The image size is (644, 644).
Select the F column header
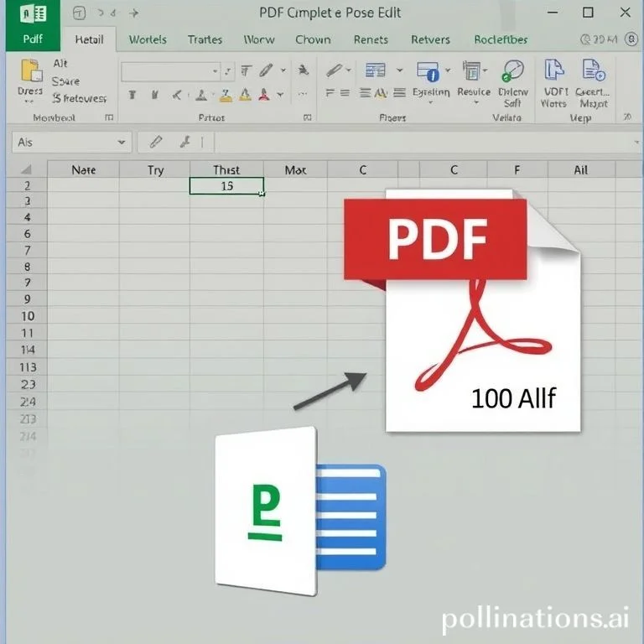click(517, 169)
